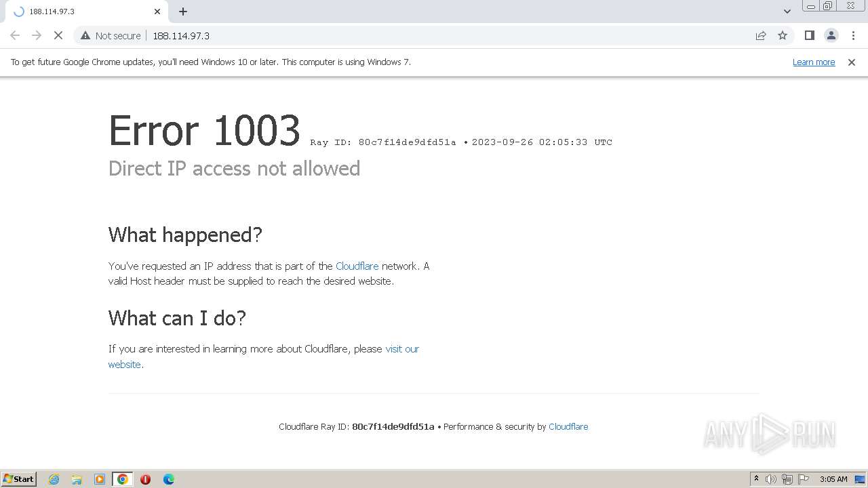Open Opera from the taskbar

(145, 479)
